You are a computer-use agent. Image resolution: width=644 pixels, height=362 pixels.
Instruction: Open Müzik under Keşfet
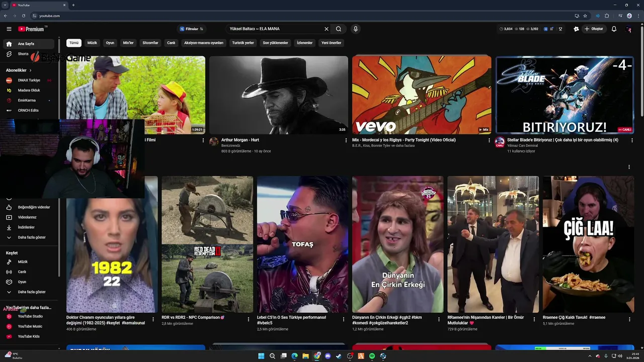pyautogui.click(x=29, y=262)
